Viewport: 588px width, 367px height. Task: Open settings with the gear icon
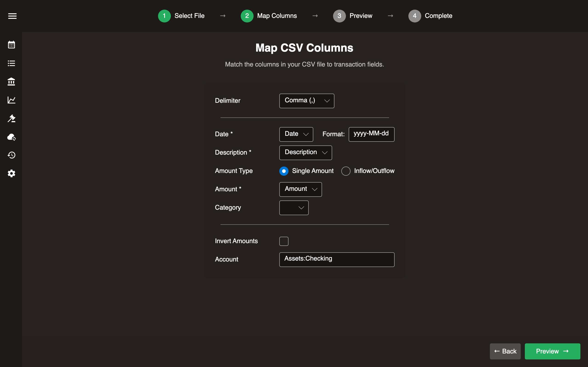coord(11,173)
